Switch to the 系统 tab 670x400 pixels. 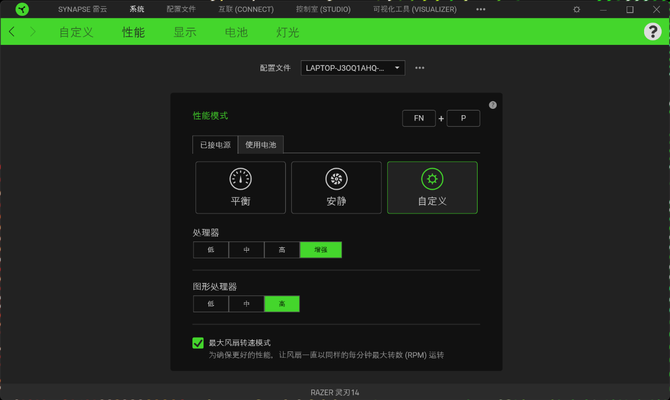pos(137,9)
